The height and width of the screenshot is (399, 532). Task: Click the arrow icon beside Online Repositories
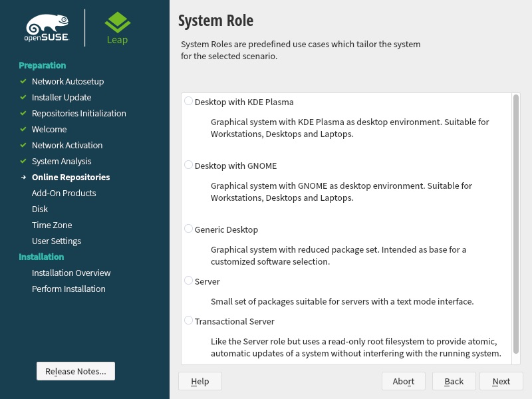click(x=23, y=177)
